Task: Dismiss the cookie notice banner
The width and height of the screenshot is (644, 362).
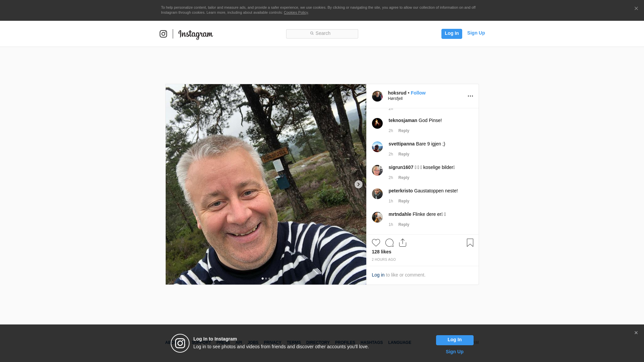Action: click(x=636, y=9)
